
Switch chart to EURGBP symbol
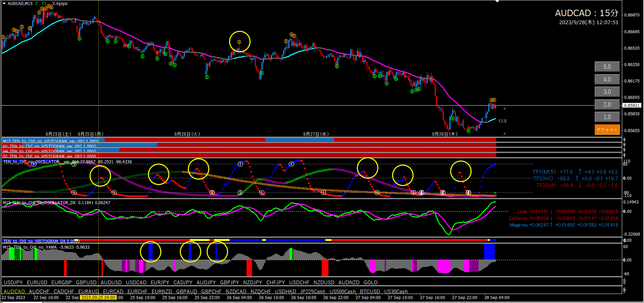point(61,283)
